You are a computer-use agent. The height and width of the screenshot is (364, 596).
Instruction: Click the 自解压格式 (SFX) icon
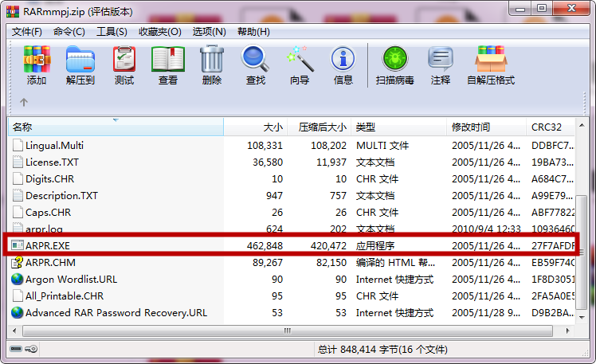pyautogui.click(x=491, y=59)
